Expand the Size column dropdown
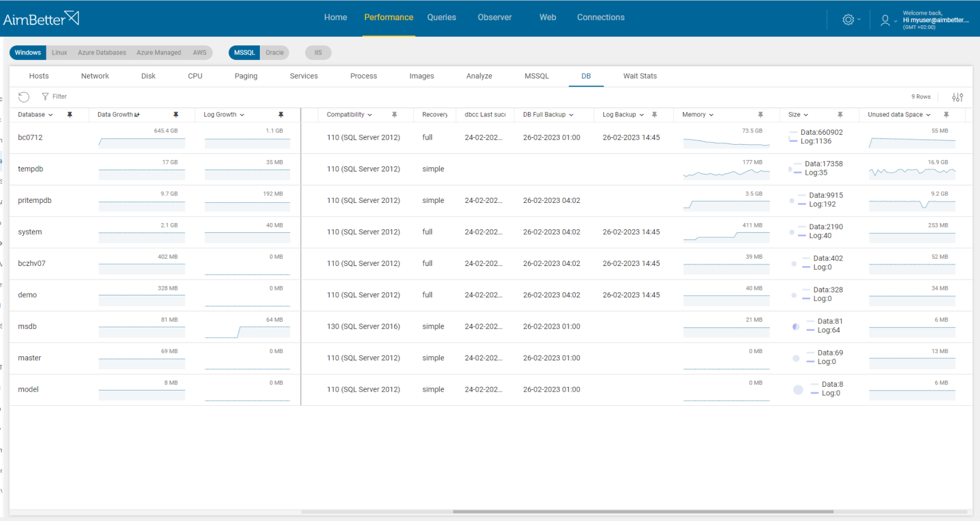 click(806, 115)
